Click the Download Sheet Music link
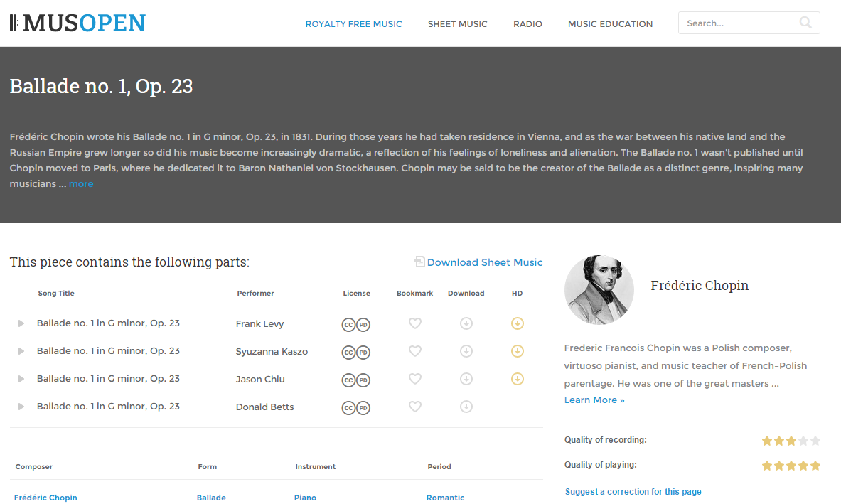 coord(484,262)
